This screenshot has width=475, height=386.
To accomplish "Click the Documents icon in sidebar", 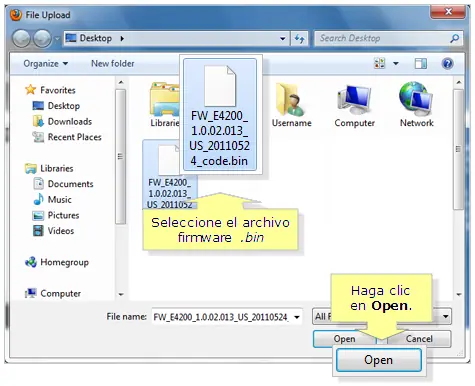I will [x=39, y=184].
